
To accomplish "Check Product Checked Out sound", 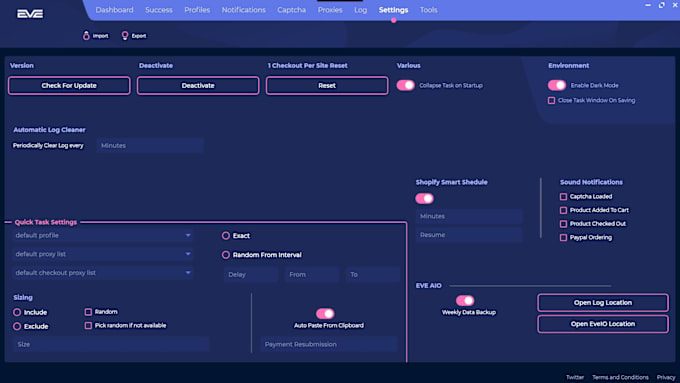I will [563, 224].
